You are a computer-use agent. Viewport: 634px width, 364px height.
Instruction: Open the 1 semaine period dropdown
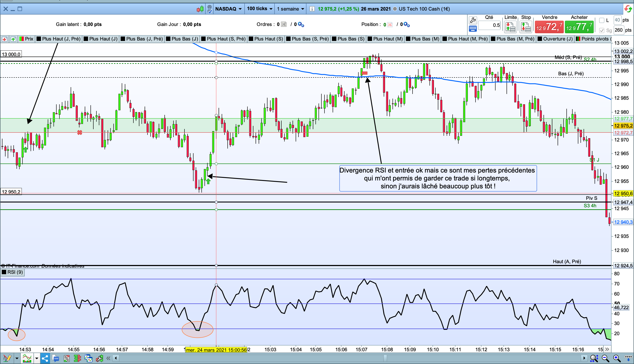point(290,9)
